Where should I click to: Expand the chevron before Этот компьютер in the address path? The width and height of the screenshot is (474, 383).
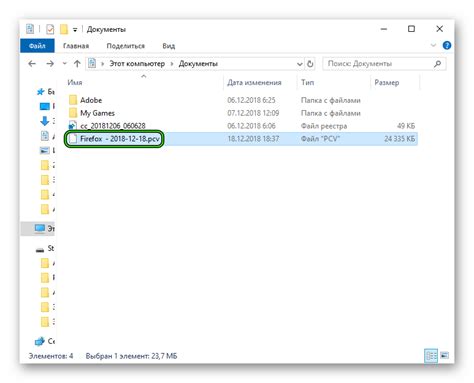coord(103,64)
